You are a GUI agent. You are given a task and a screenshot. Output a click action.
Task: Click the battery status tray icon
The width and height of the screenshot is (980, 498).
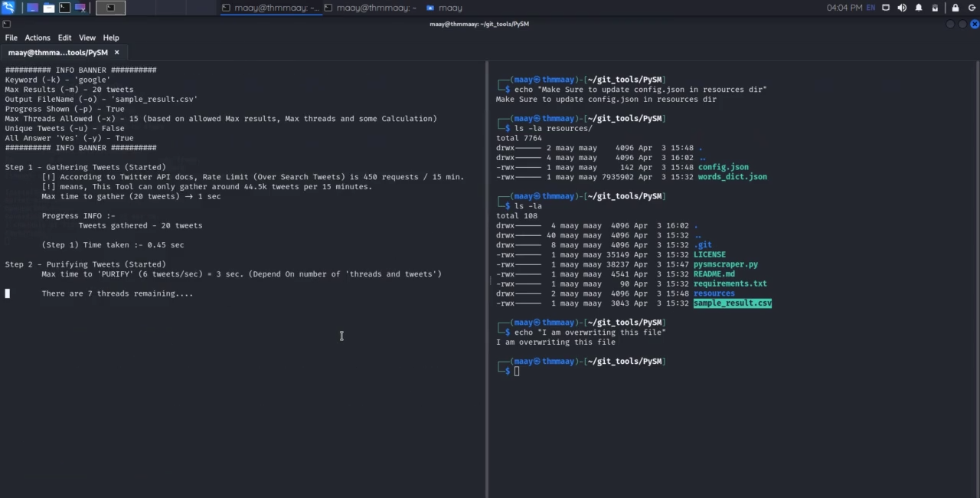pos(935,8)
